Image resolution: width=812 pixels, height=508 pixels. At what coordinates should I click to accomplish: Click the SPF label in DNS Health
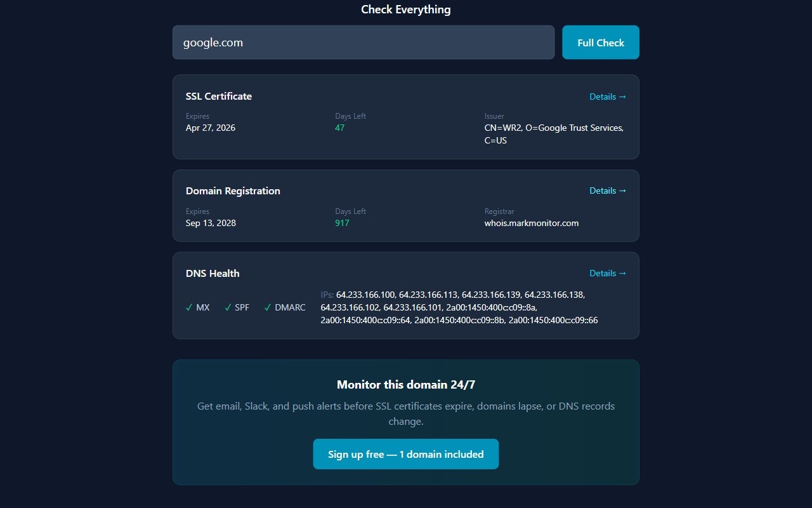(x=242, y=307)
